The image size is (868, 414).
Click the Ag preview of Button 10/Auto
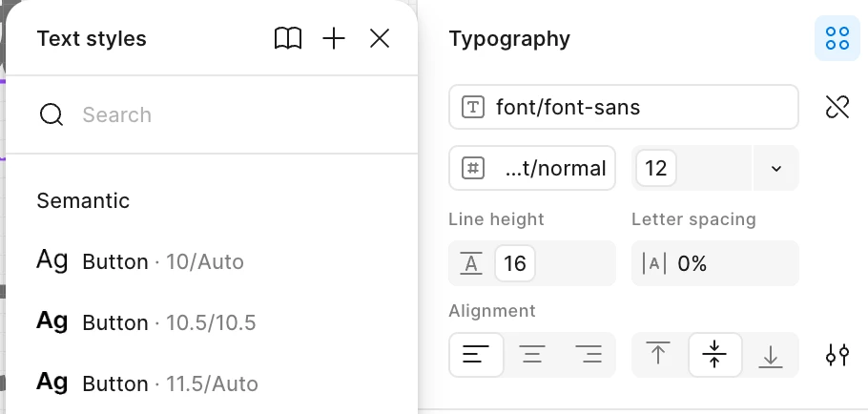coord(52,260)
